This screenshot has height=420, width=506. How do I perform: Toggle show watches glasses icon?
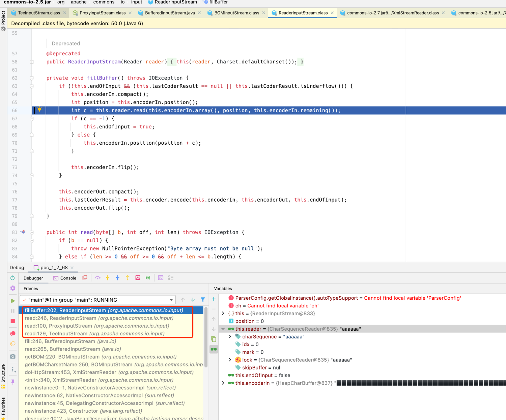(x=214, y=349)
